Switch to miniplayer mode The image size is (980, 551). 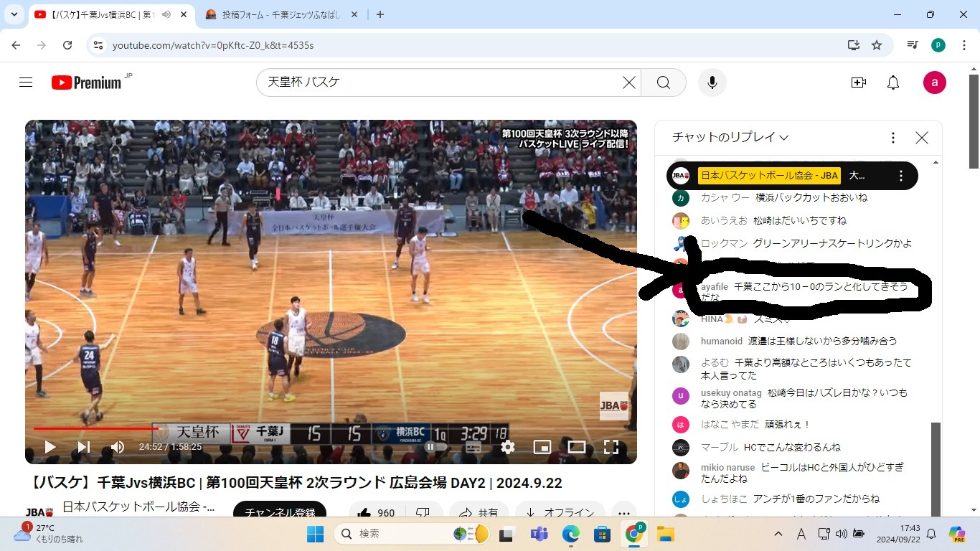tap(542, 447)
